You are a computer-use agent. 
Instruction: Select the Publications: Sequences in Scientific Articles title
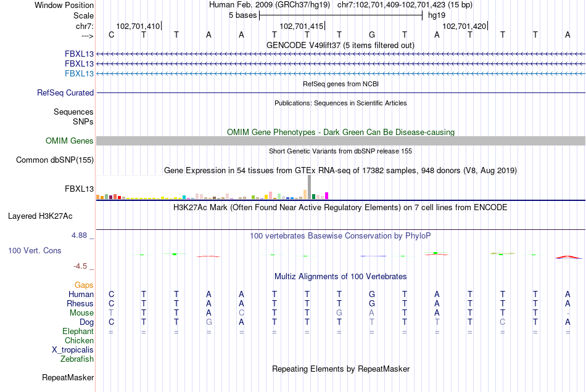tap(340, 103)
